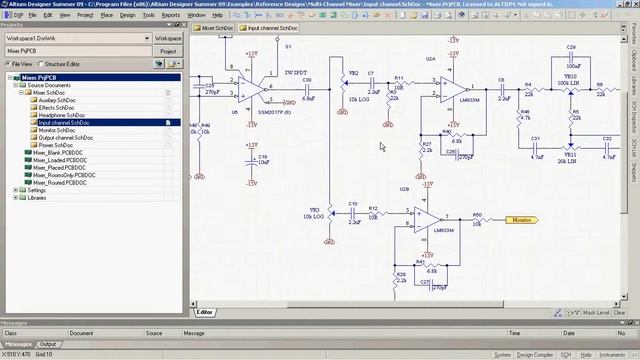Open the Projects panel options dropdown arrow
This screenshot has width=640, height=360.
[x=178, y=64]
